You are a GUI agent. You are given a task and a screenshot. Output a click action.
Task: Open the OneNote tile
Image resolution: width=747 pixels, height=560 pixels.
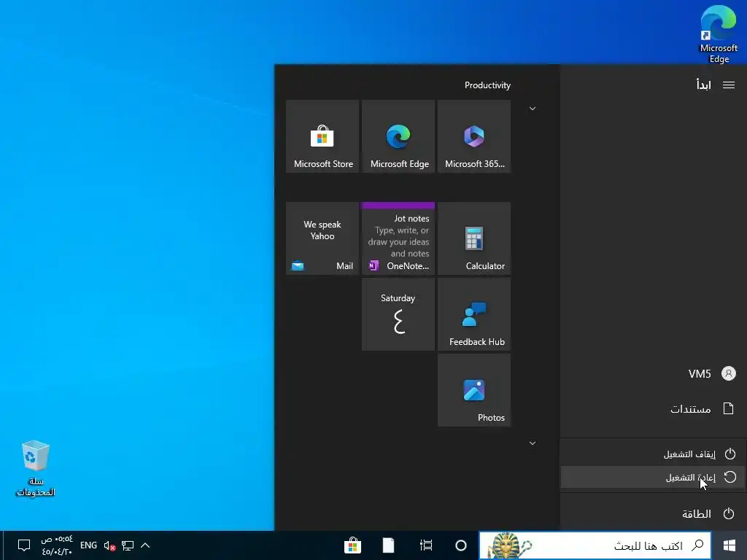pyautogui.click(x=398, y=238)
